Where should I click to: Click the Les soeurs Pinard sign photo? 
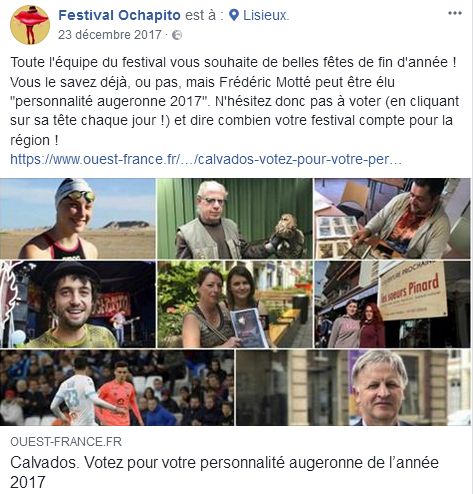392,304
